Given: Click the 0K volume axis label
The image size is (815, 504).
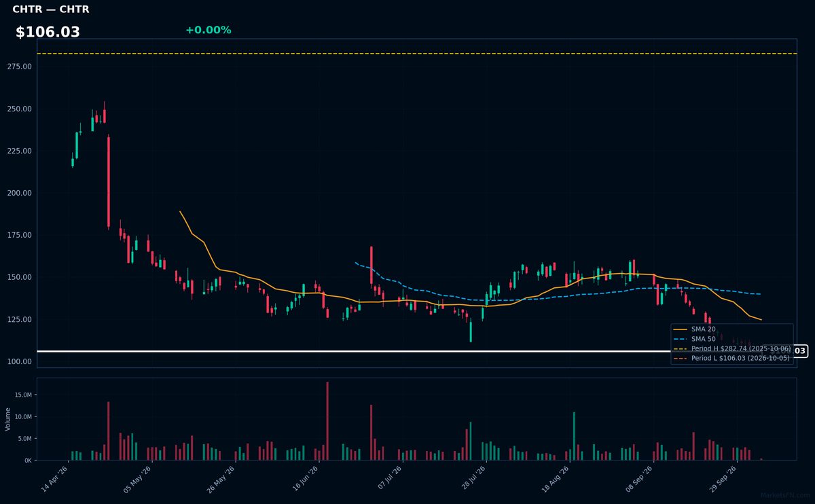Looking at the screenshot, I should pyautogui.click(x=28, y=461).
